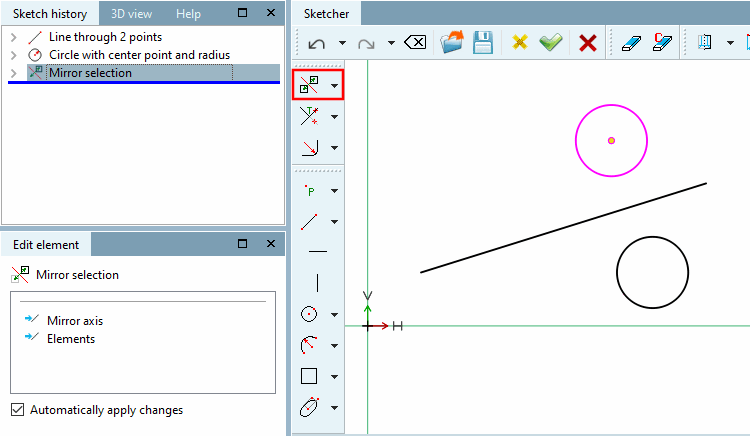Click the Undo arrow icon

(x=317, y=44)
